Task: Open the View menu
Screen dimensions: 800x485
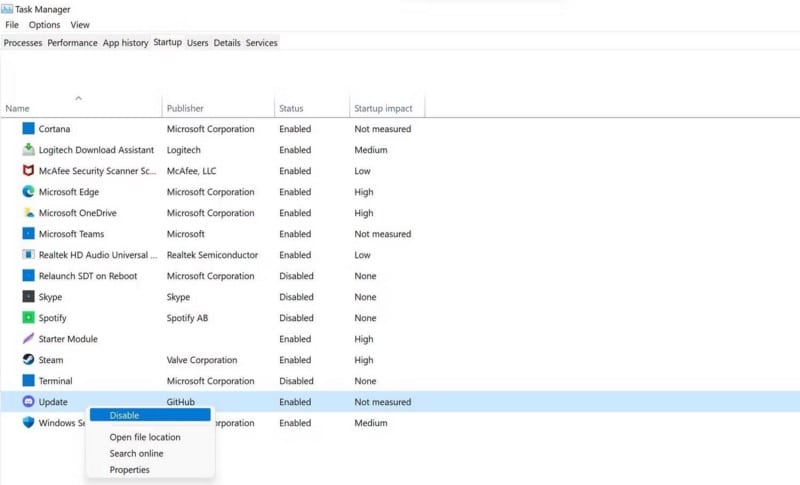Action: 80,24
